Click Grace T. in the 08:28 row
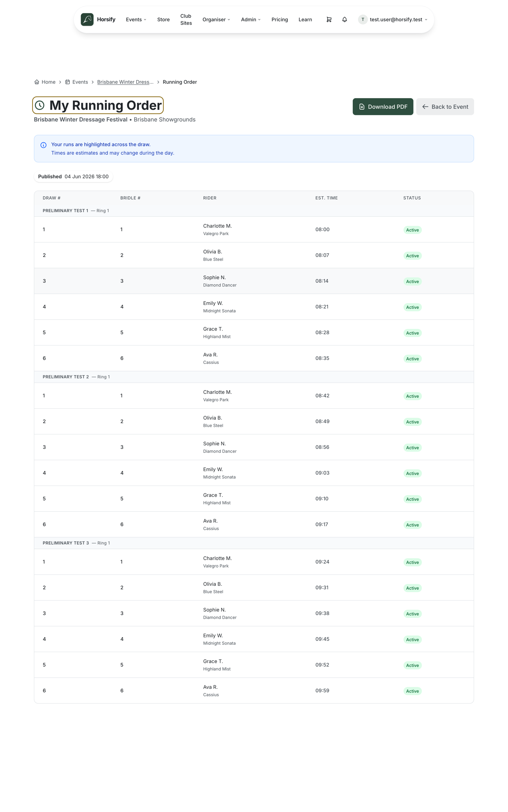508x812 pixels. pos(213,329)
